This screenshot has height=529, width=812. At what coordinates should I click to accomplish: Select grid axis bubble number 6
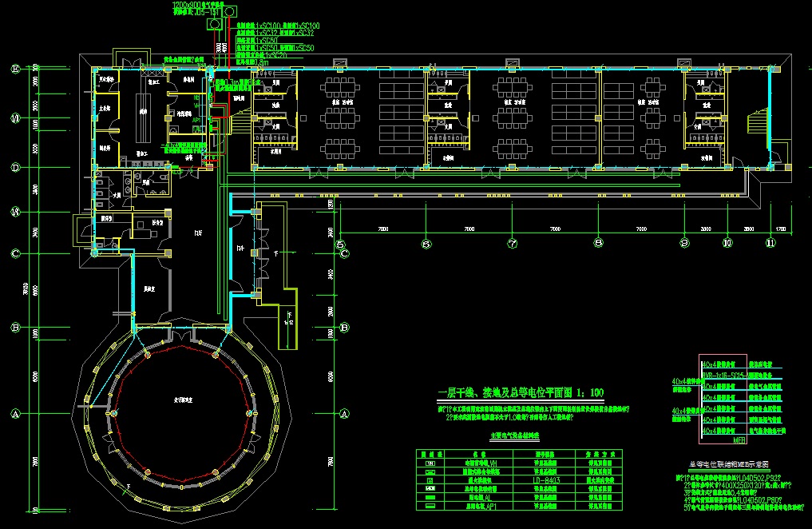coord(426,243)
